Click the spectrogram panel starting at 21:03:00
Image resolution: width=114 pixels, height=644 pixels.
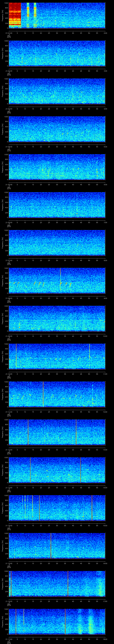57,91
